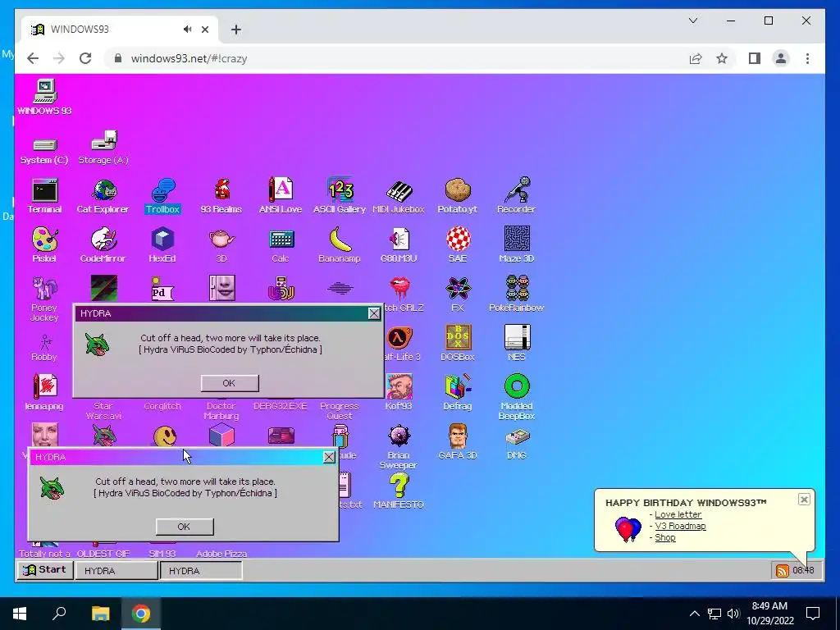The image size is (840, 630).
Task: Open the ANSI Love icon
Action: point(281,196)
